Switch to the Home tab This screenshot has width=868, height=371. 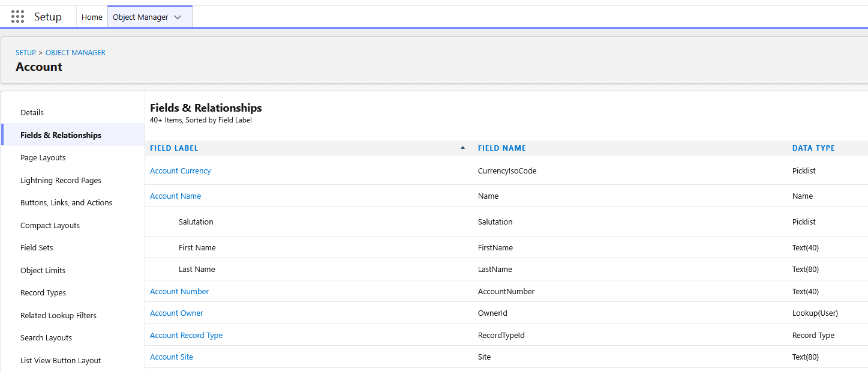pyautogui.click(x=92, y=17)
